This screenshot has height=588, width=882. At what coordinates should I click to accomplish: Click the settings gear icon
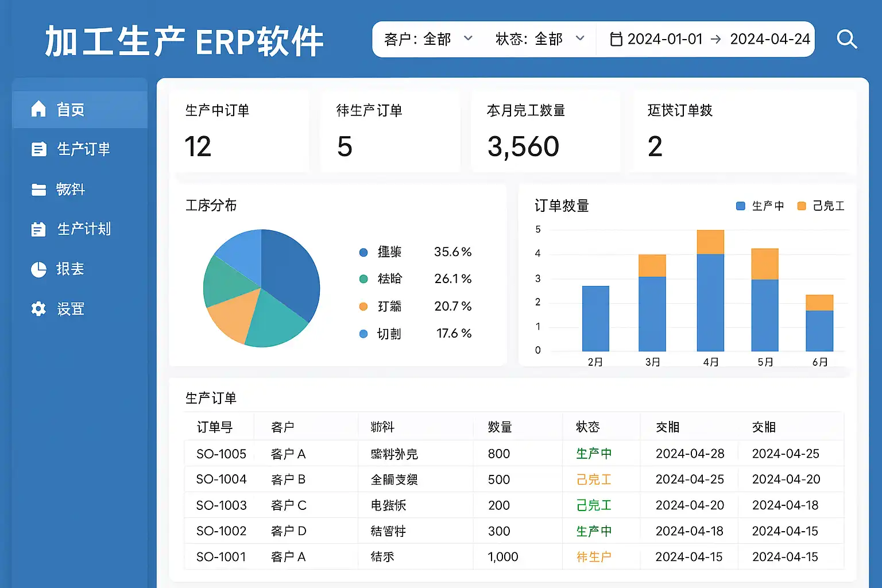38,309
